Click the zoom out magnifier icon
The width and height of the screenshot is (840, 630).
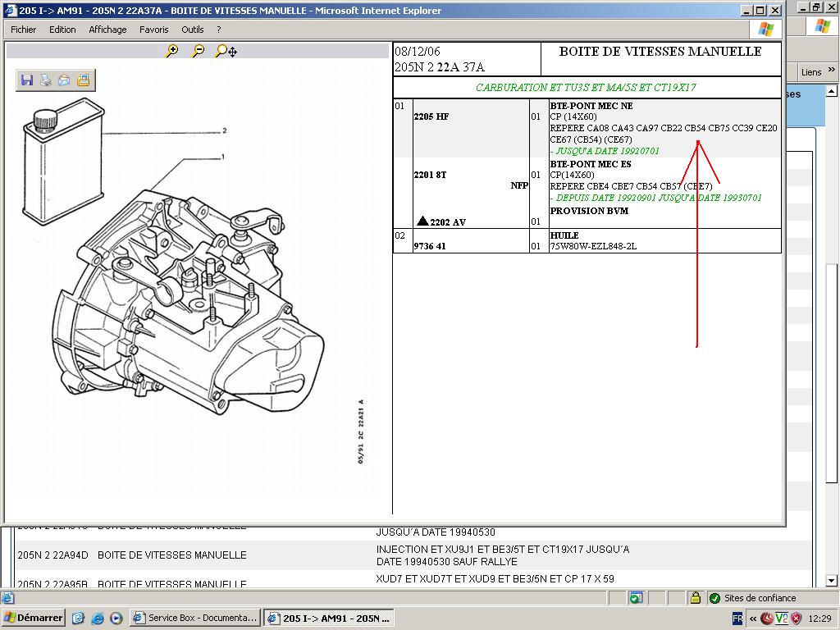[x=199, y=51]
